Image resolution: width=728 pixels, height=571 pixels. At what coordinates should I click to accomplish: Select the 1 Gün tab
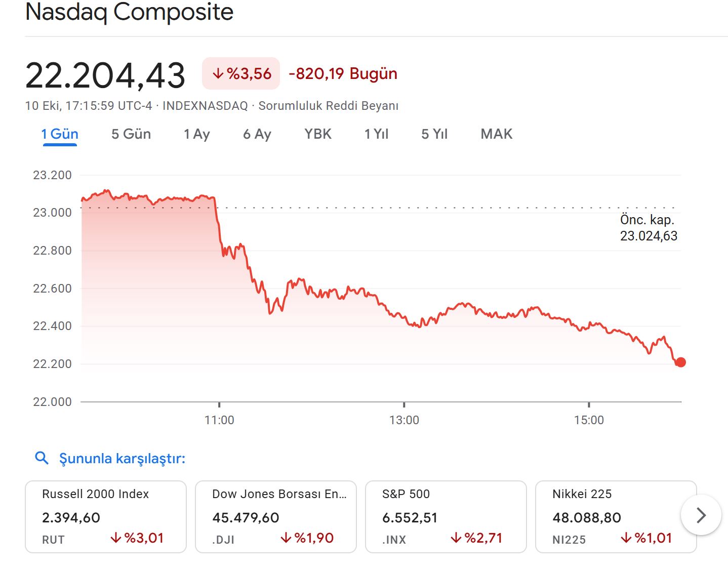60,134
